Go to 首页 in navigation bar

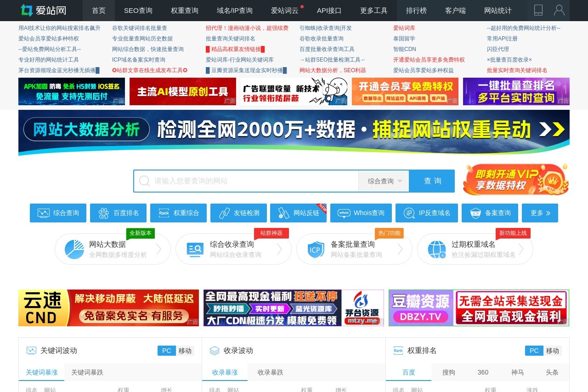(x=99, y=11)
